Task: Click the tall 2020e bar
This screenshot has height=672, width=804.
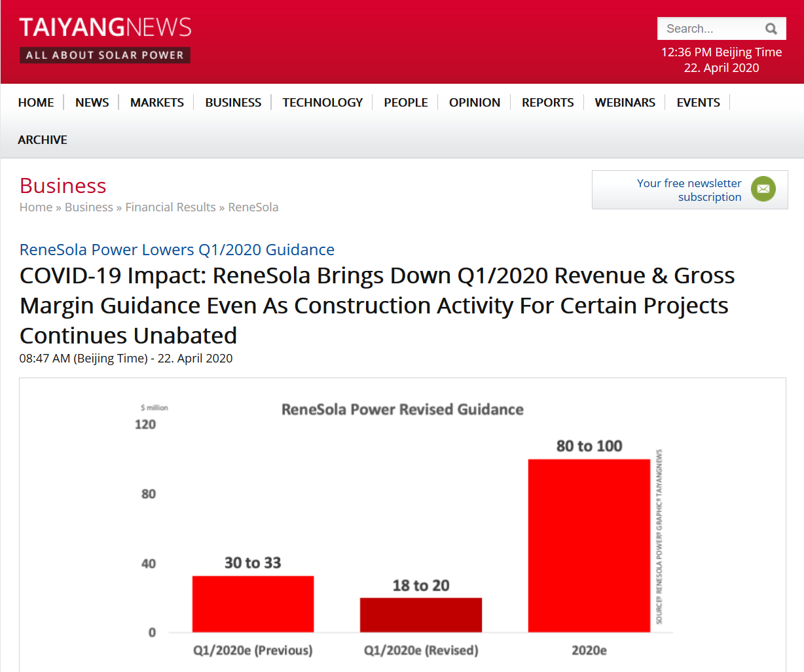Action: click(589, 546)
